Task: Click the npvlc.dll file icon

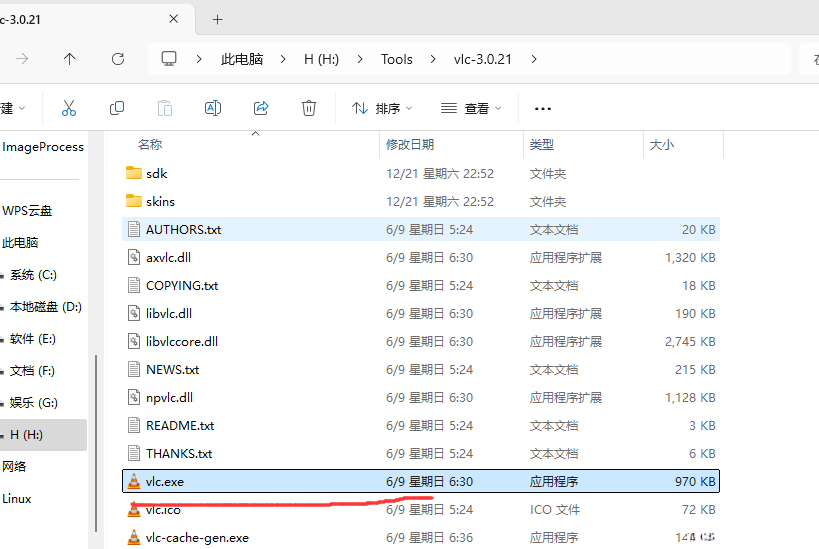Action: [x=134, y=397]
